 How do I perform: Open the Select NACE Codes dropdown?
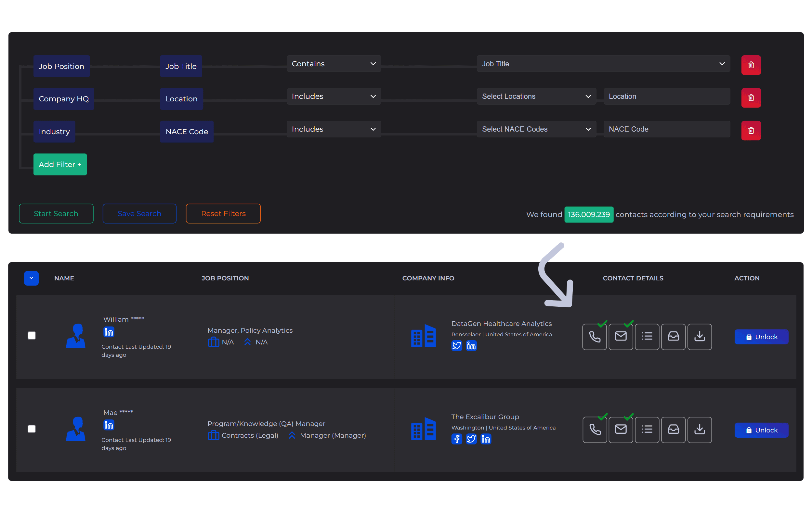pyautogui.click(x=536, y=129)
